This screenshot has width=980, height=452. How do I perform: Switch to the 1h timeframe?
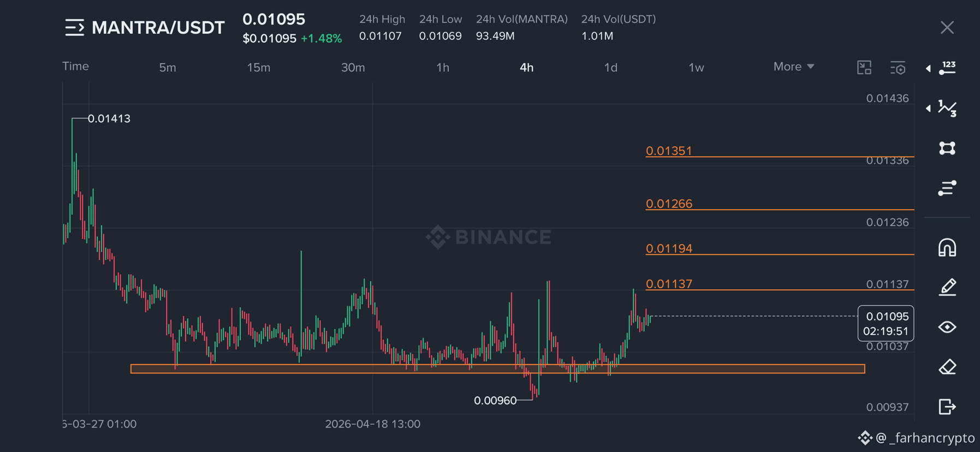(443, 68)
